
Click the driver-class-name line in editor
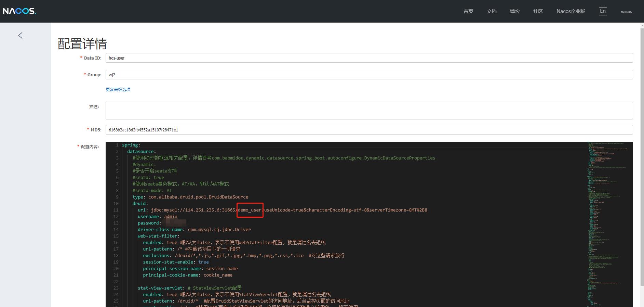(194, 230)
